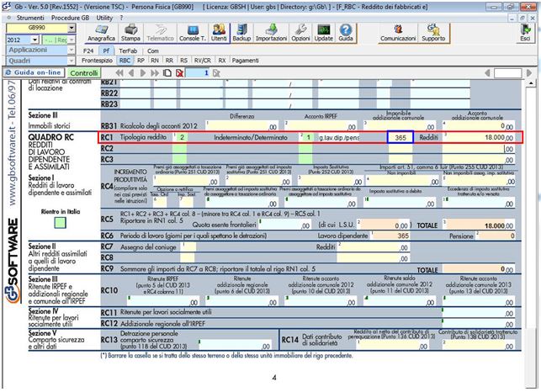Click the page number field showing 1

tap(198, 73)
